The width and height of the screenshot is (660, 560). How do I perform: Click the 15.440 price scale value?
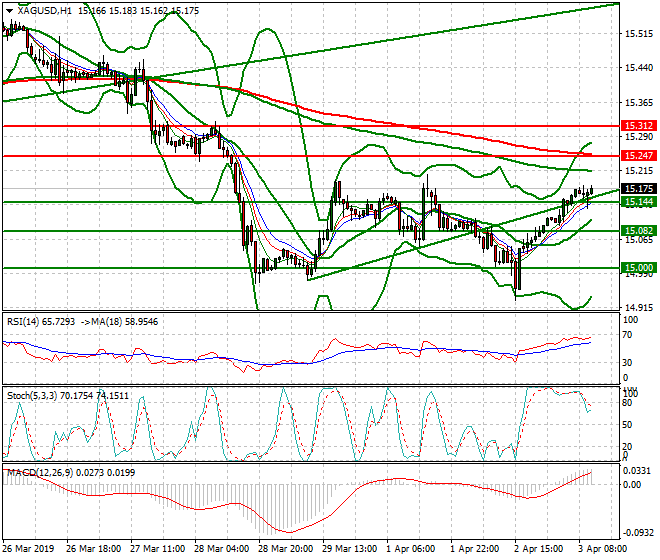pos(639,68)
